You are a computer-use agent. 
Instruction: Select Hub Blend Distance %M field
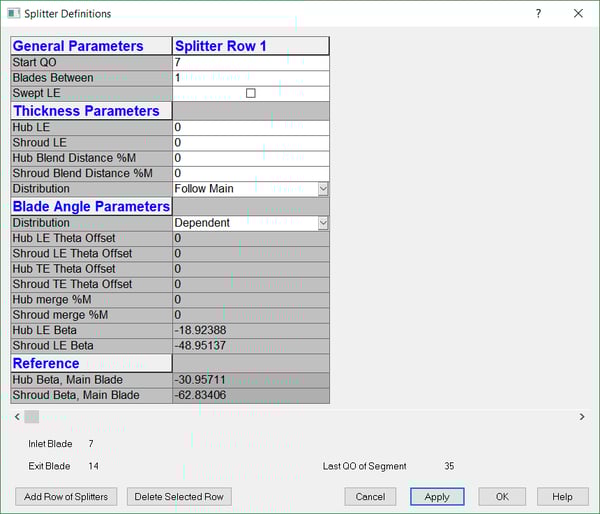(250, 158)
